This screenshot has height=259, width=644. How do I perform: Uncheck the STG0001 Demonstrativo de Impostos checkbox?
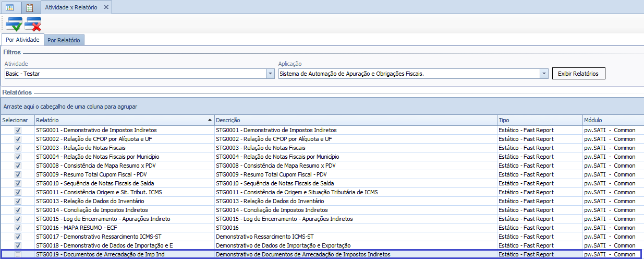18,130
